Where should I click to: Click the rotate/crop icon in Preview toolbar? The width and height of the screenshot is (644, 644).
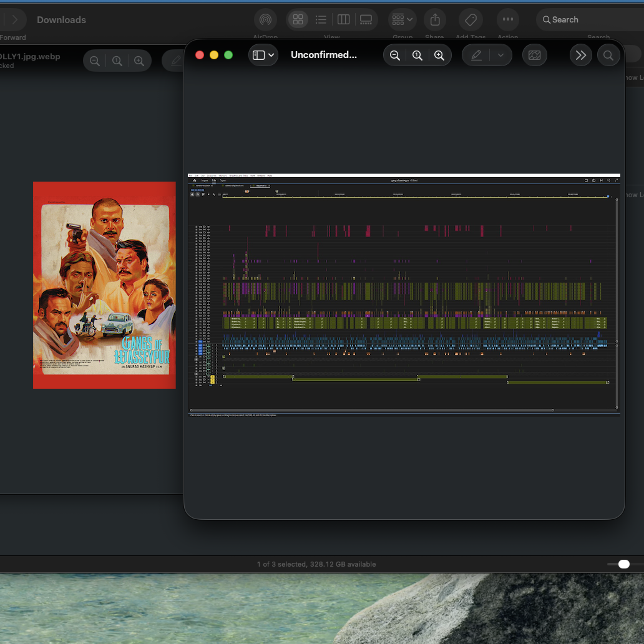[x=534, y=56]
